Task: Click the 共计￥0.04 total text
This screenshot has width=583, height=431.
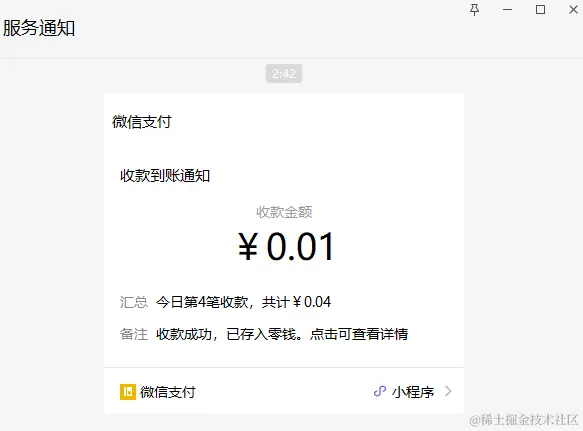Action: point(296,302)
